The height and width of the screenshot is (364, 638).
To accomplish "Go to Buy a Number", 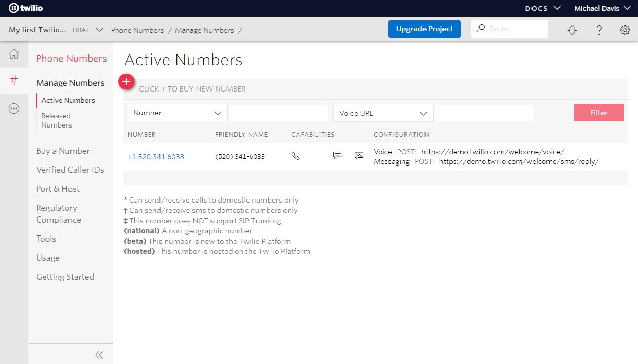I will tap(63, 151).
